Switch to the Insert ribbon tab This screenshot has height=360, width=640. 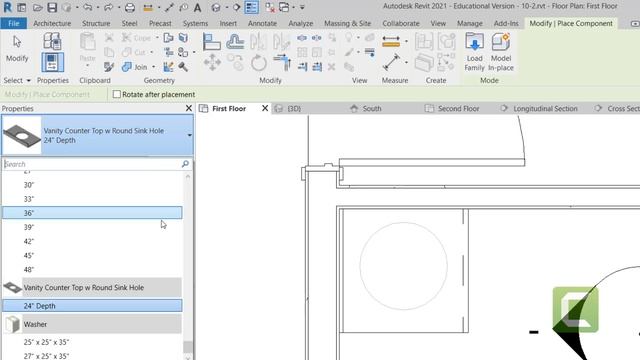click(228, 24)
